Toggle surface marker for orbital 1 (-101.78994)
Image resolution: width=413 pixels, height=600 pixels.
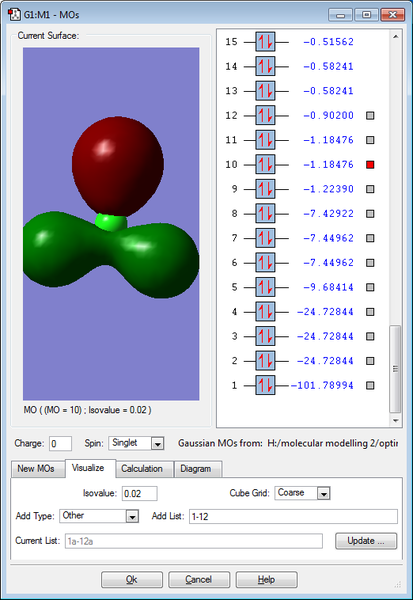[x=370, y=385]
